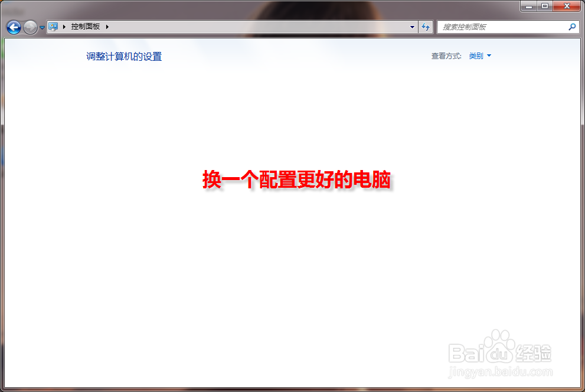Click the 调整计算机的设置 heading
The height and width of the screenshot is (392, 585).
124,57
